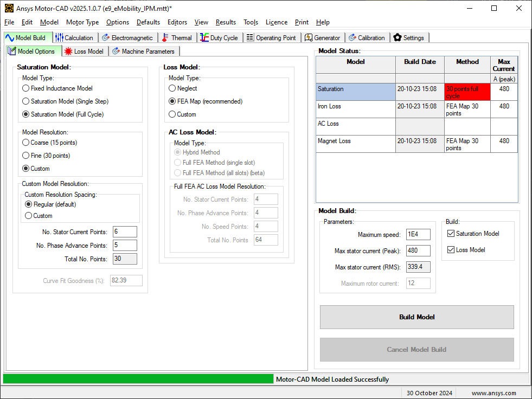The height and width of the screenshot is (399, 532).
Task: Click the red Saturation method cell
Action: pyautogui.click(x=467, y=92)
